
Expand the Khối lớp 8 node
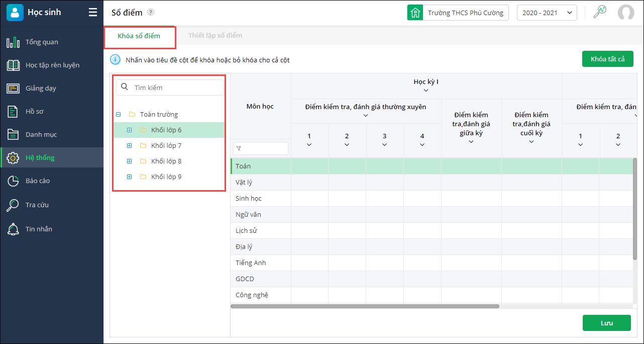[129, 161]
